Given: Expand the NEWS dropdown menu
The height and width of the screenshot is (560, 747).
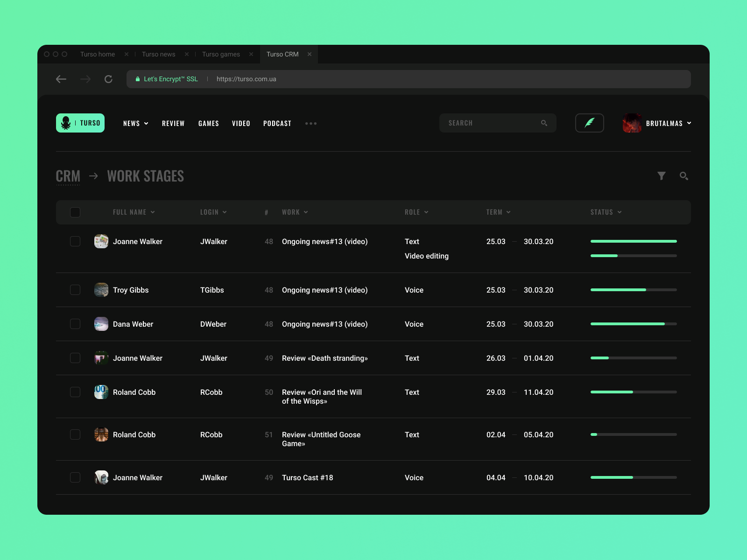Looking at the screenshot, I should point(135,123).
